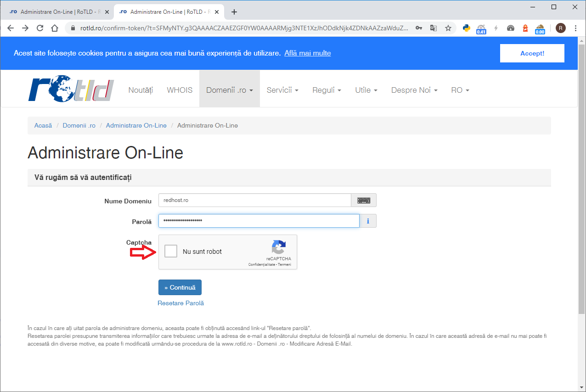586x392 pixels.
Task: Open the RO language dropdown
Action: [460, 90]
